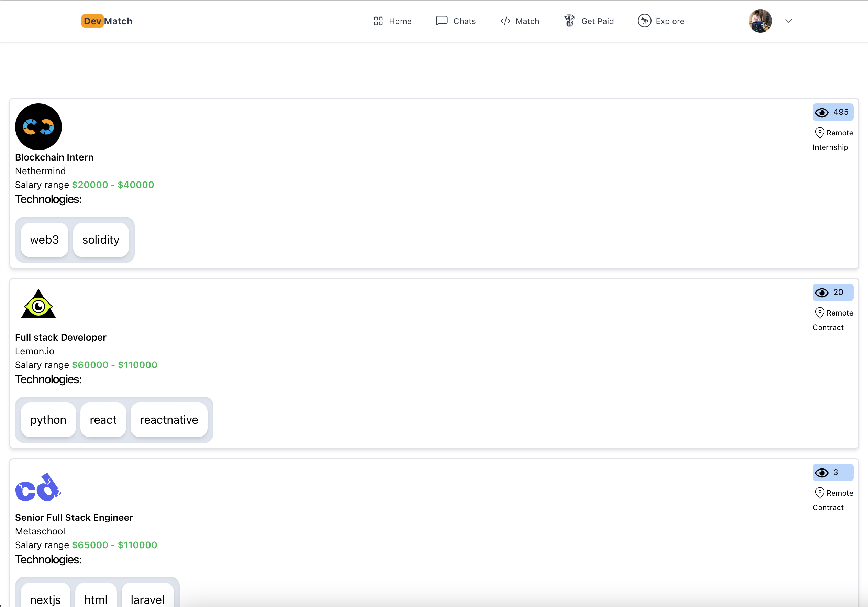Click the Home grid icon

pos(378,21)
